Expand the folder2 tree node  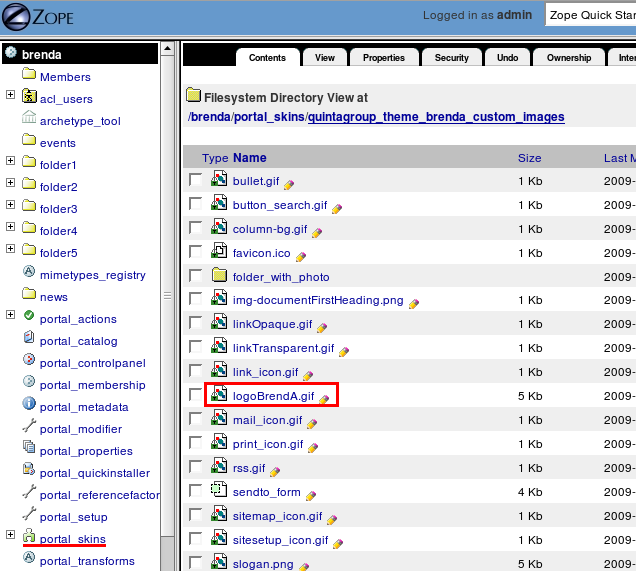point(11,182)
